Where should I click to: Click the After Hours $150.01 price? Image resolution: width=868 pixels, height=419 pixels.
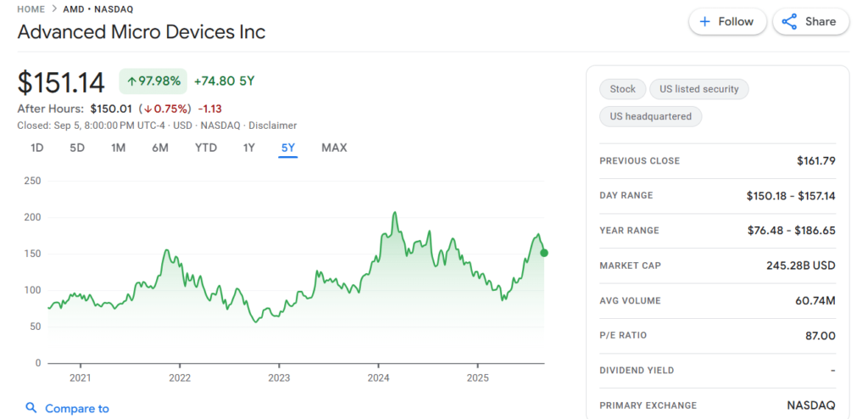[111, 109]
